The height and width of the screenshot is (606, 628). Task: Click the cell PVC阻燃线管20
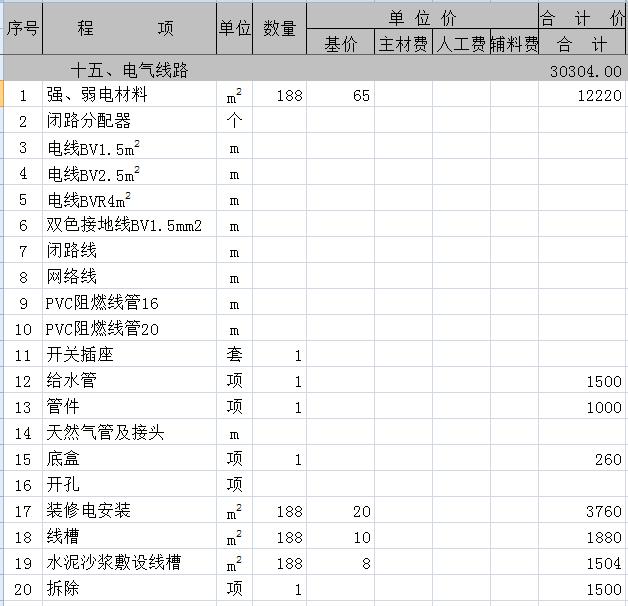(129, 329)
